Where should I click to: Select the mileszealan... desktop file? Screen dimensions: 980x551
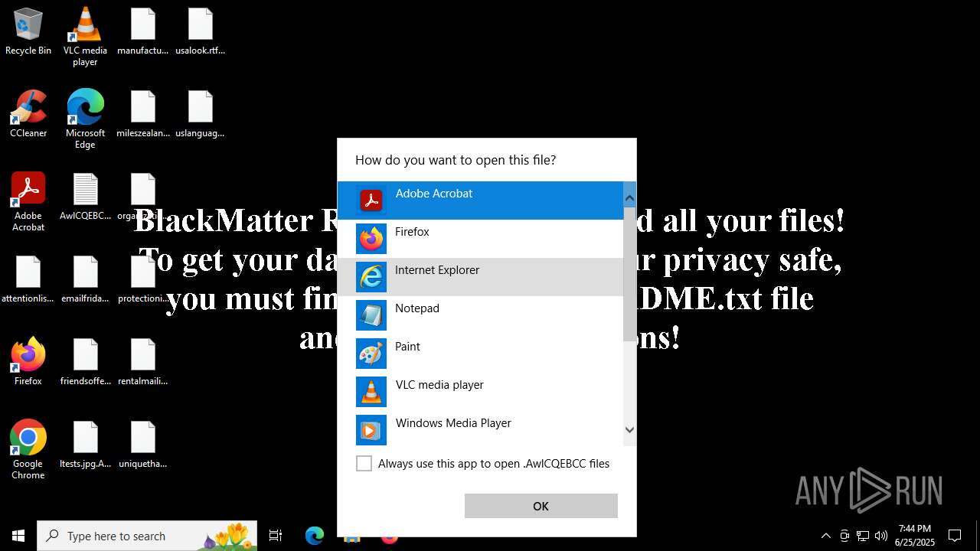pos(142,115)
